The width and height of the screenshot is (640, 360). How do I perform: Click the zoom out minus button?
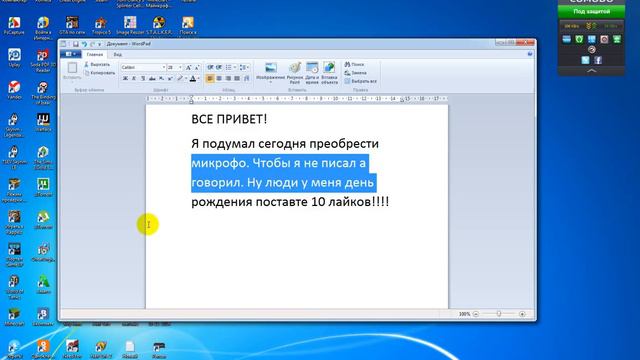(x=476, y=314)
